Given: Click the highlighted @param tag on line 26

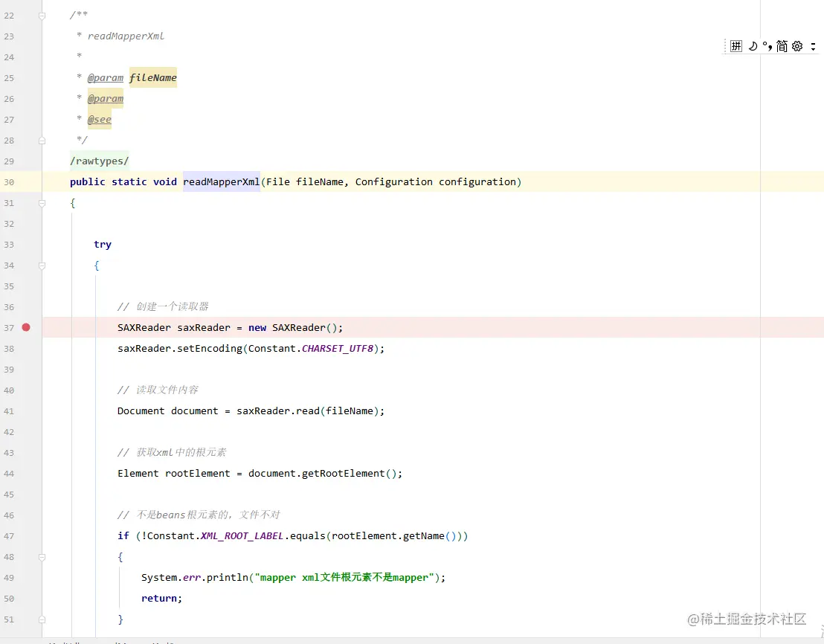Looking at the screenshot, I should tap(106, 98).
